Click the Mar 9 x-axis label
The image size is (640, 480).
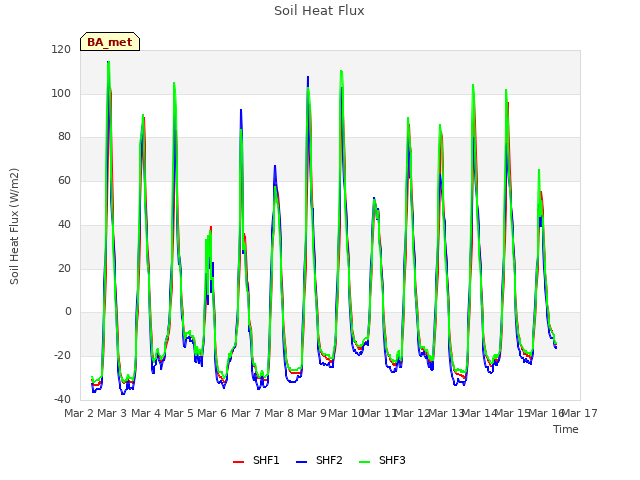click(312, 413)
